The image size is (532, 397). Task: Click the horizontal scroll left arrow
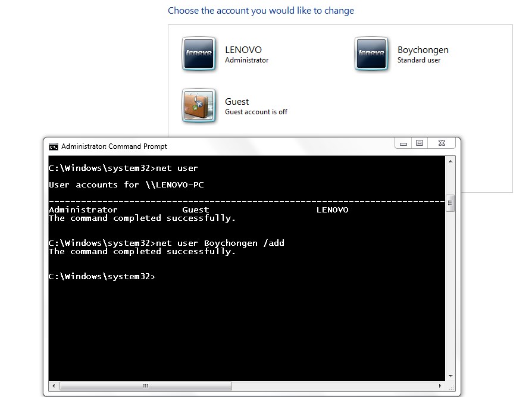click(54, 386)
